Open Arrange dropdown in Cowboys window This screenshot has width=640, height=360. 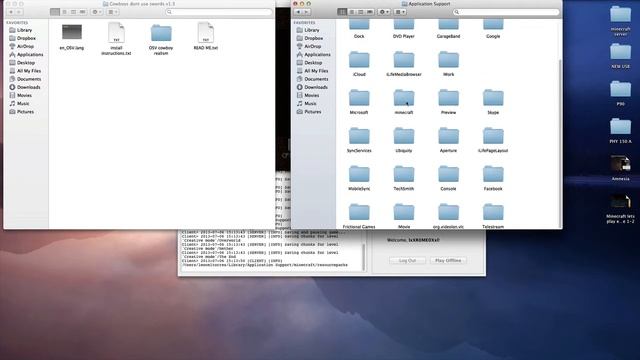click(113, 12)
